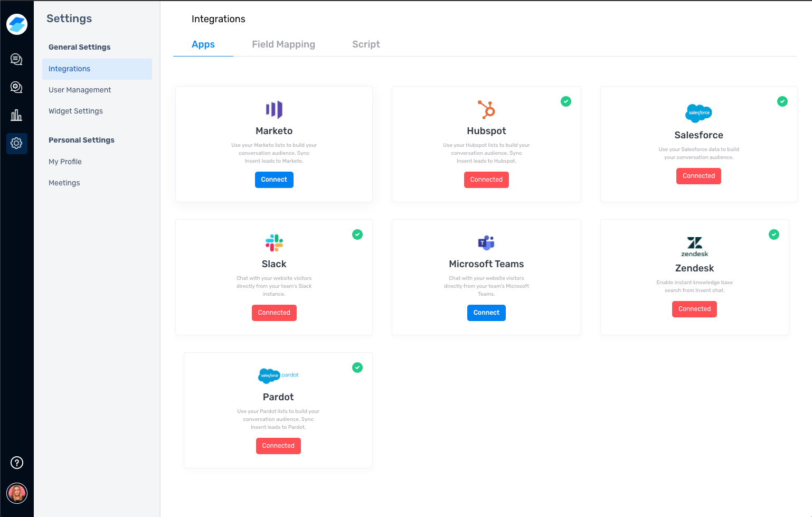This screenshot has height=517, width=812.
Task: Click your profile avatar at the bottom
Action: pos(16,493)
